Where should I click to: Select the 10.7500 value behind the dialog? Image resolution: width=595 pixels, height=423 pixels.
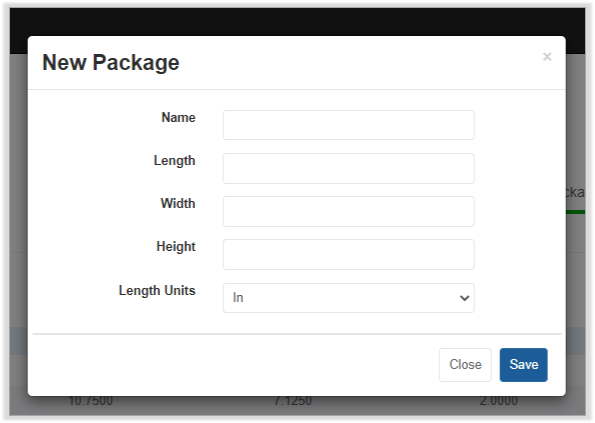click(91, 401)
